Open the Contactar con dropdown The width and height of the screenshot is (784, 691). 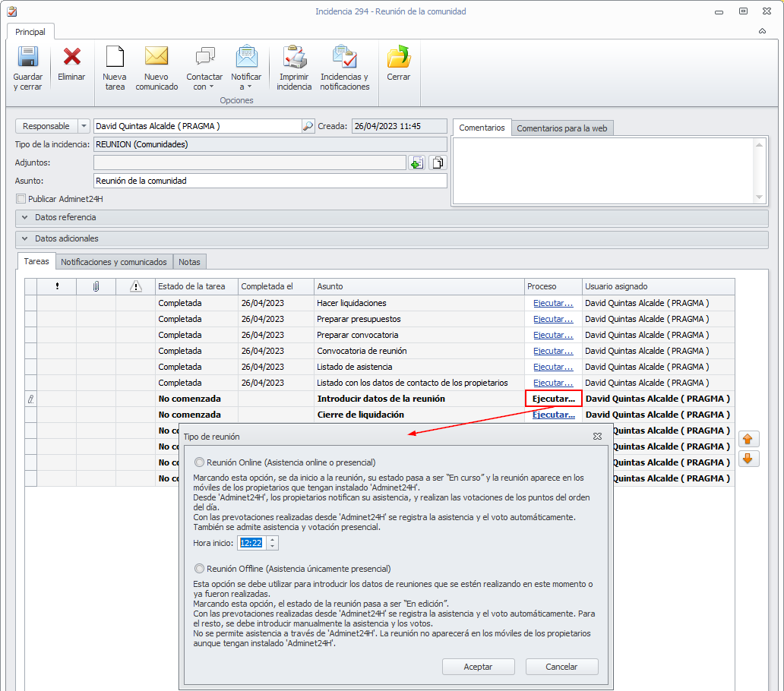click(204, 82)
